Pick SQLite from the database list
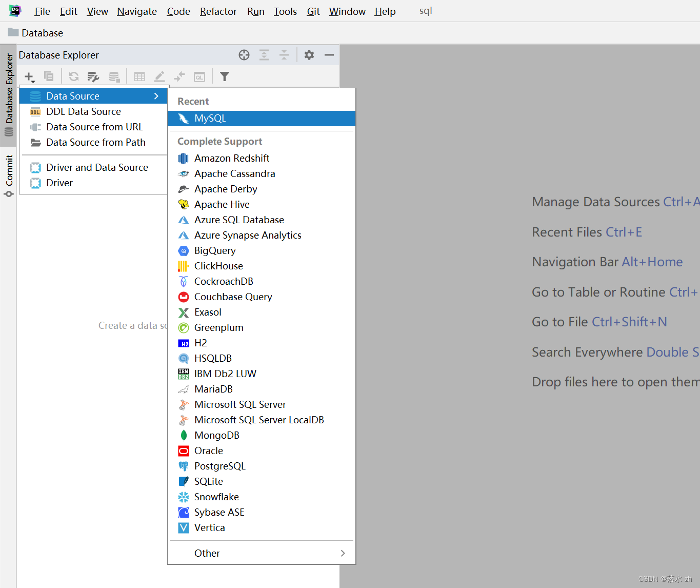700x588 pixels. (208, 481)
